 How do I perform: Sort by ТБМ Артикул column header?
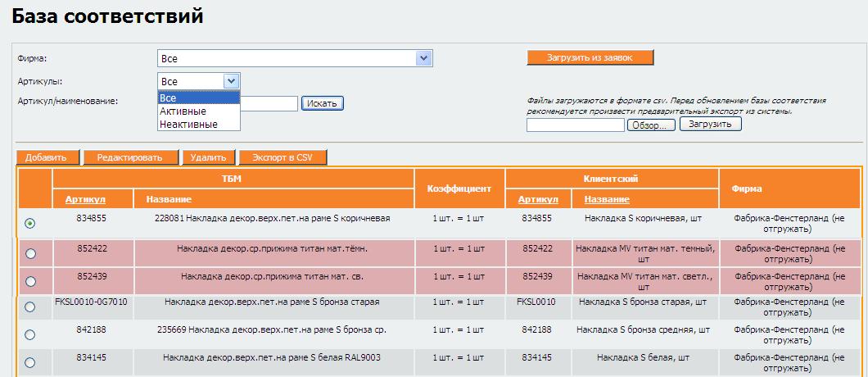point(85,199)
